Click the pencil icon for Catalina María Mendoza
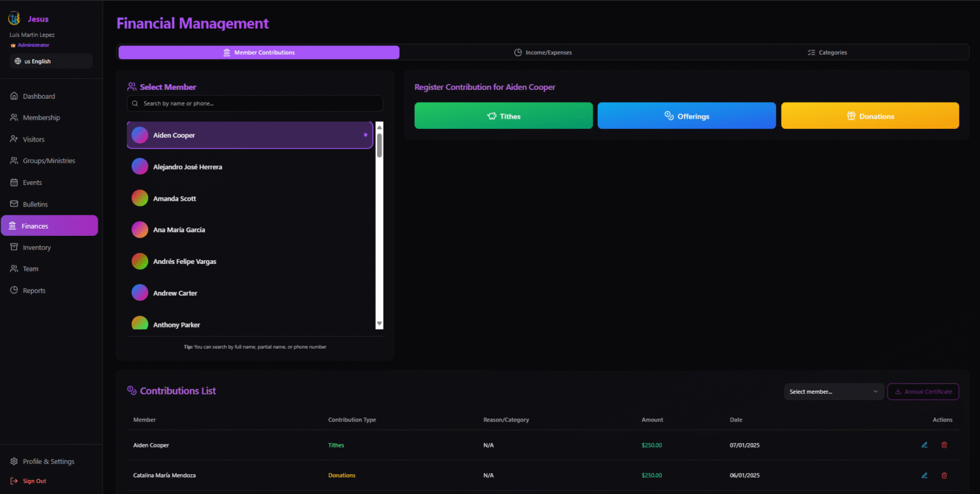Viewport: 980px width, 494px height. pos(924,476)
